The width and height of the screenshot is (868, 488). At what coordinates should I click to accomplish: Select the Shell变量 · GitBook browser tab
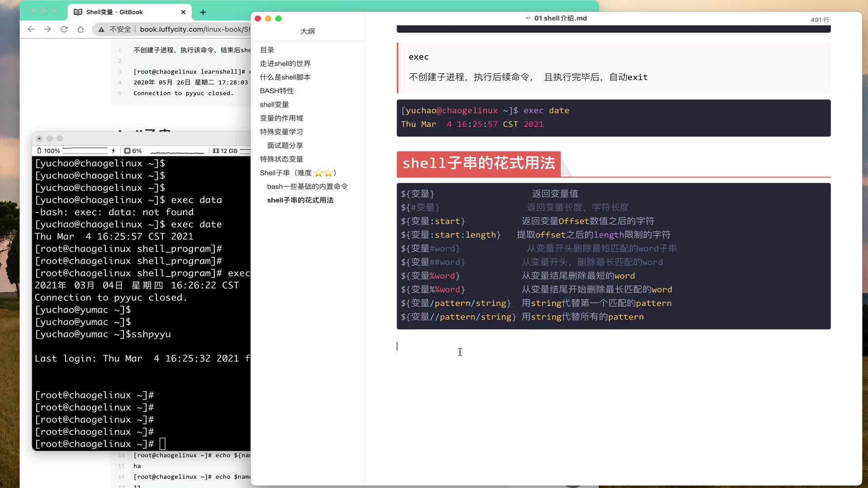(130, 12)
